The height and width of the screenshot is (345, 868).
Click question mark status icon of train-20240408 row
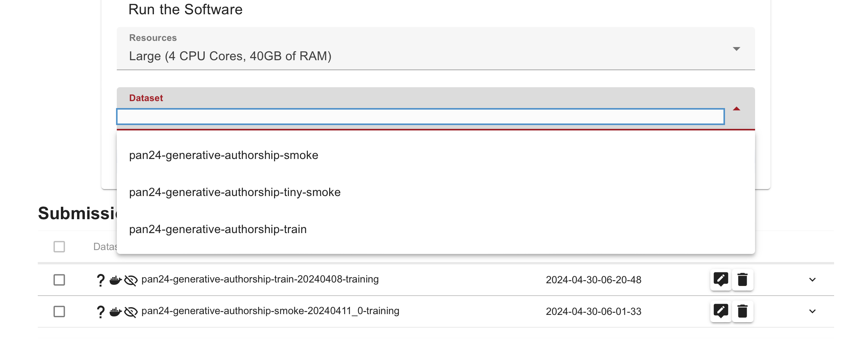(x=101, y=280)
